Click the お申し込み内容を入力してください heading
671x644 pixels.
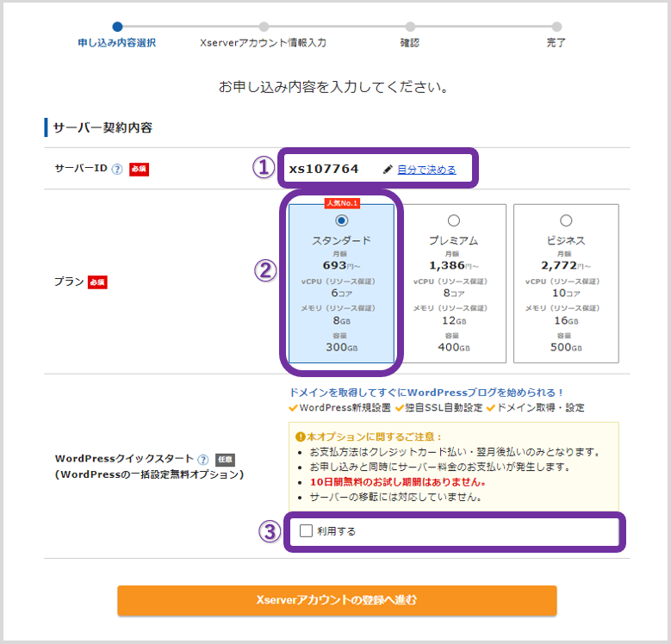click(x=333, y=87)
